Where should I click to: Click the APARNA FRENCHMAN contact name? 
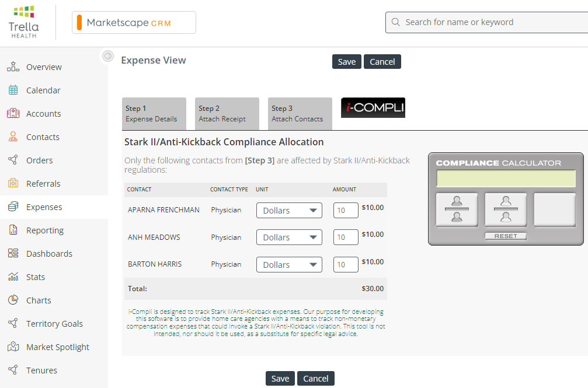[163, 210]
